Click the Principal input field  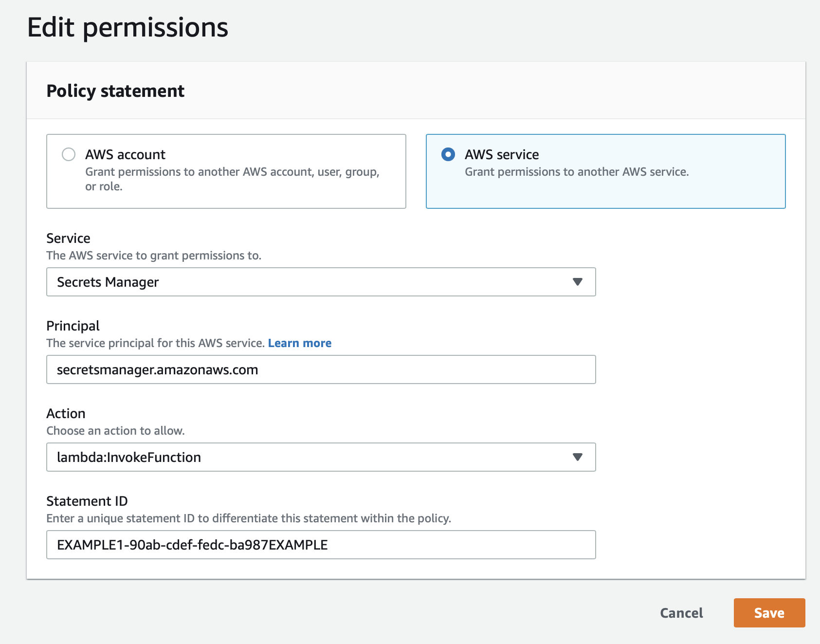tap(321, 369)
